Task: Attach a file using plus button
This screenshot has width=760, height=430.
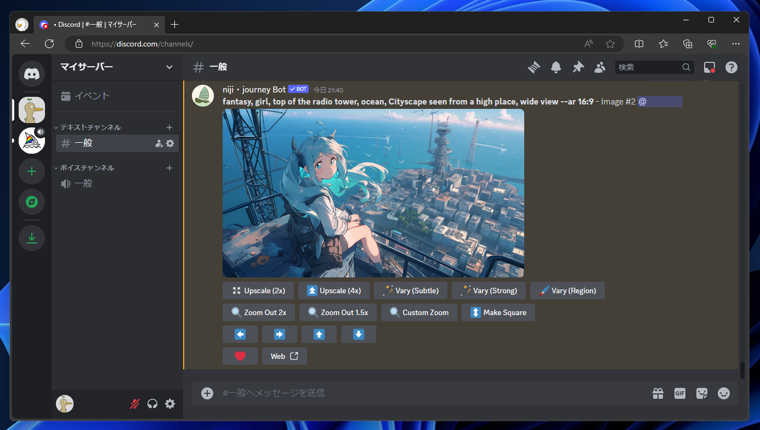Action: pyautogui.click(x=207, y=393)
